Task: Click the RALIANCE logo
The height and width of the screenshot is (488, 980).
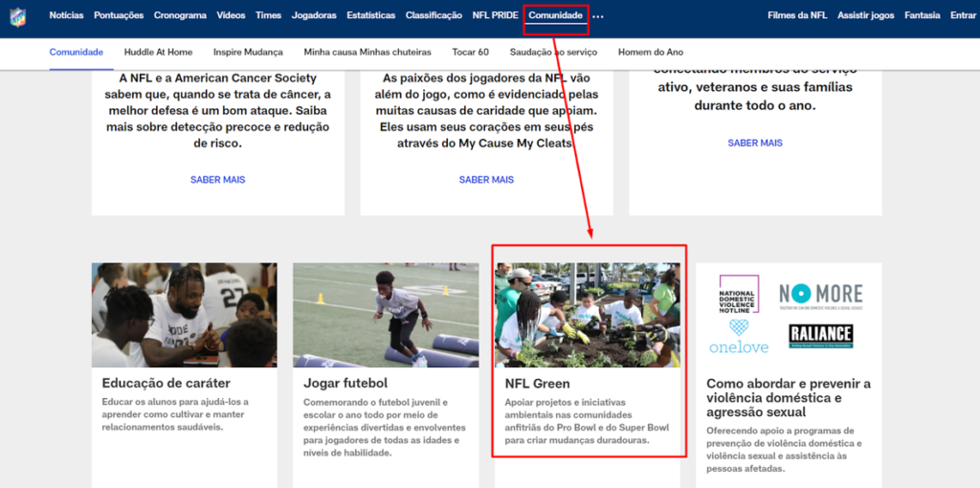Action: tap(820, 336)
